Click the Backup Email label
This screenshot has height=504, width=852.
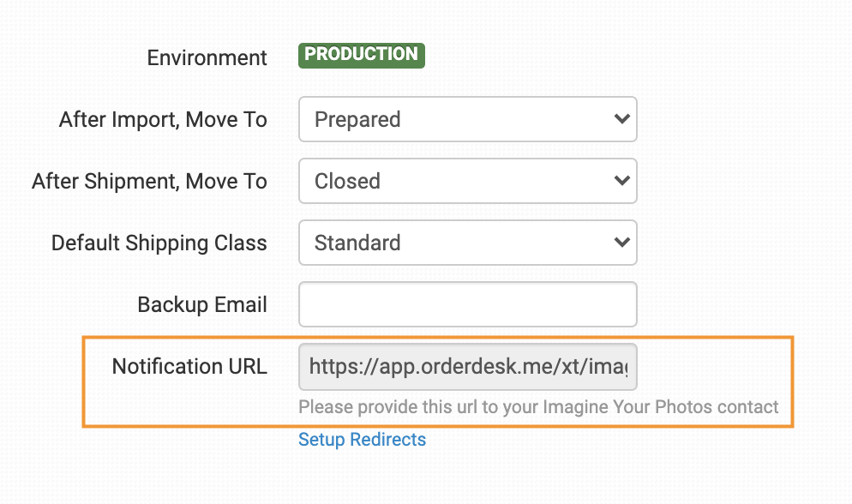coord(202,305)
